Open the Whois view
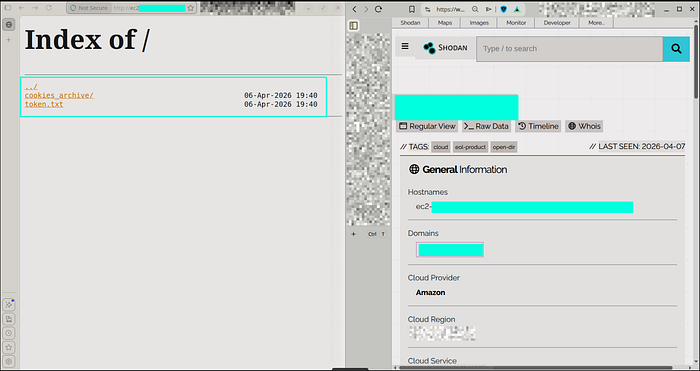Image resolution: width=700 pixels, height=371 pixels. click(584, 126)
